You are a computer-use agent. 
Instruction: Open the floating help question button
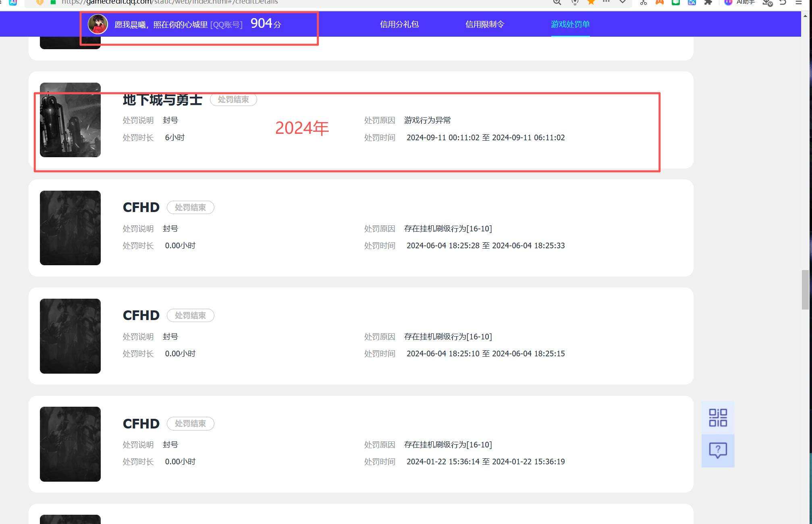point(718,451)
